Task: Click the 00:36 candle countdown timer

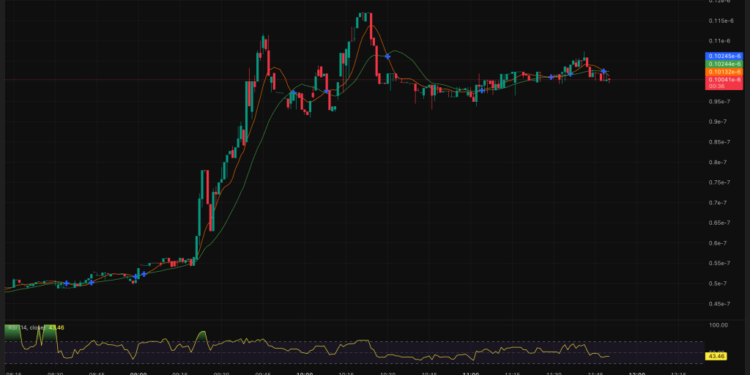Action: tap(716, 86)
